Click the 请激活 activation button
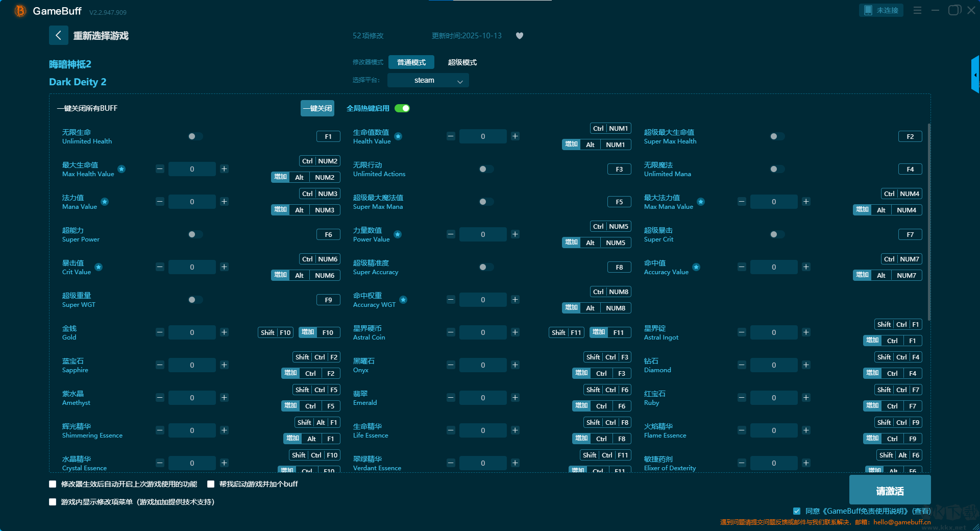The height and width of the screenshot is (531, 980). click(x=890, y=491)
